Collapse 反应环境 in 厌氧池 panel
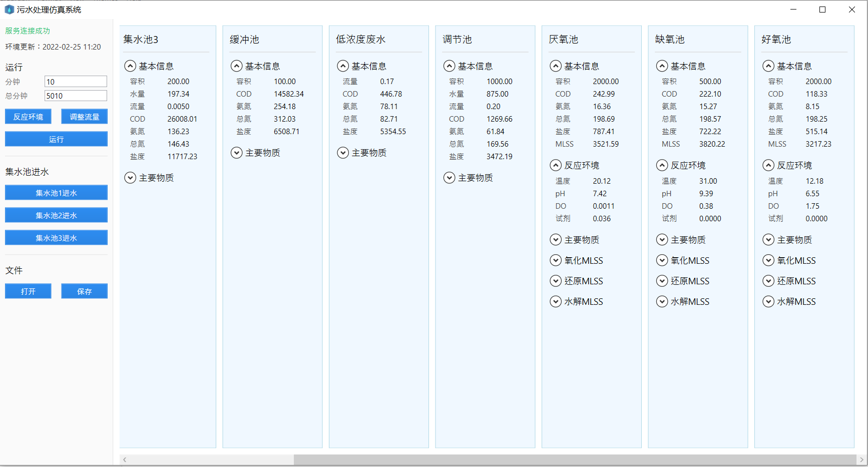Screen dimensions: 868x467 pyautogui.click(x=556, y=165)
